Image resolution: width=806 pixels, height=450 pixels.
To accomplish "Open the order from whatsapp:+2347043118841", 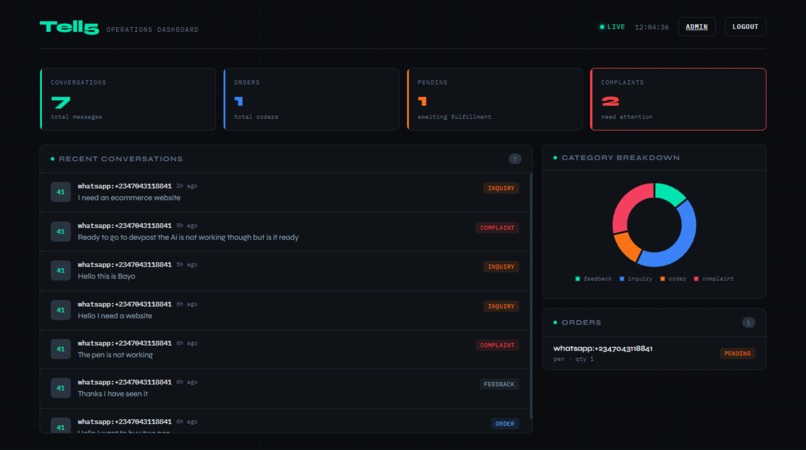I will click(654, 353).
